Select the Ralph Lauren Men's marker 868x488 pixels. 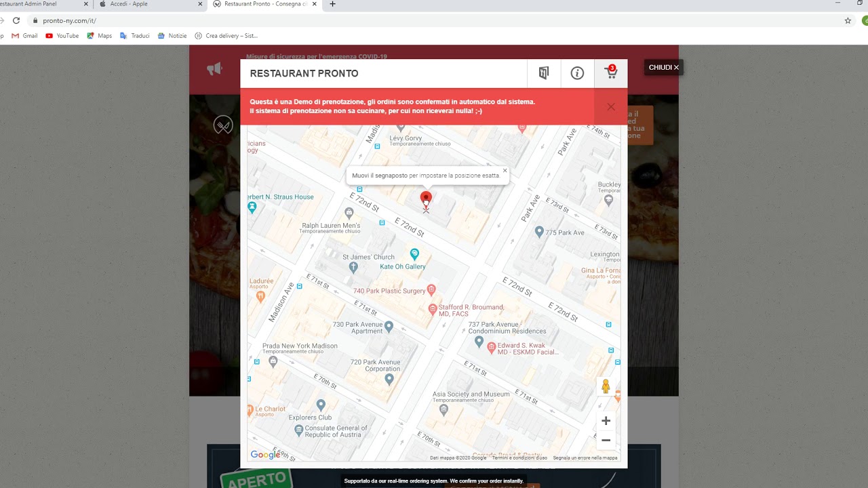point(349,213)
